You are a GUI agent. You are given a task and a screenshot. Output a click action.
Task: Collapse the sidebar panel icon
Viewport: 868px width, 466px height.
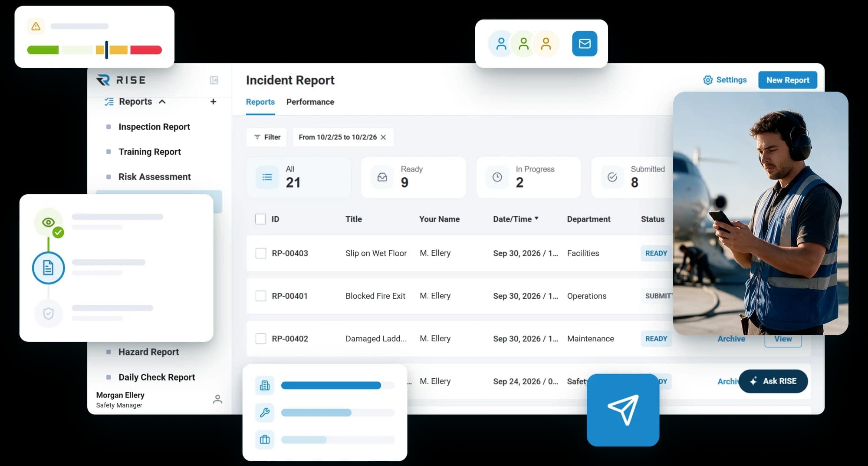214,80
